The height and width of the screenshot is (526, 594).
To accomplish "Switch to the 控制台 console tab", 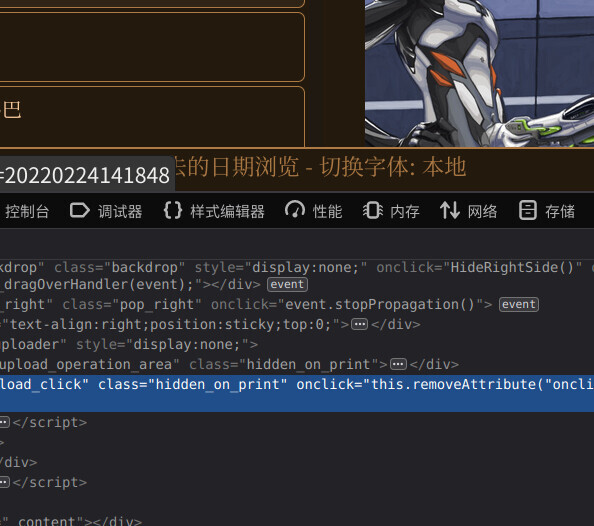I will tap(27, 211).
